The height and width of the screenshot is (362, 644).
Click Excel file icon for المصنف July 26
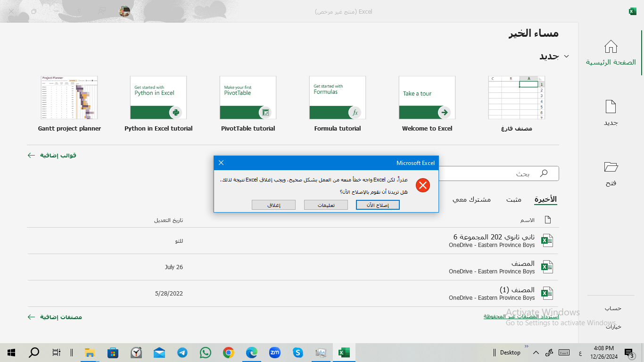coord(547,267)
